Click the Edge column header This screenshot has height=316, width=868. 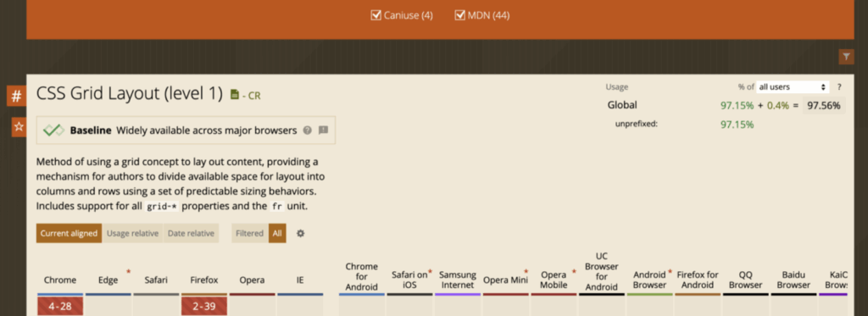coord(108,280)
